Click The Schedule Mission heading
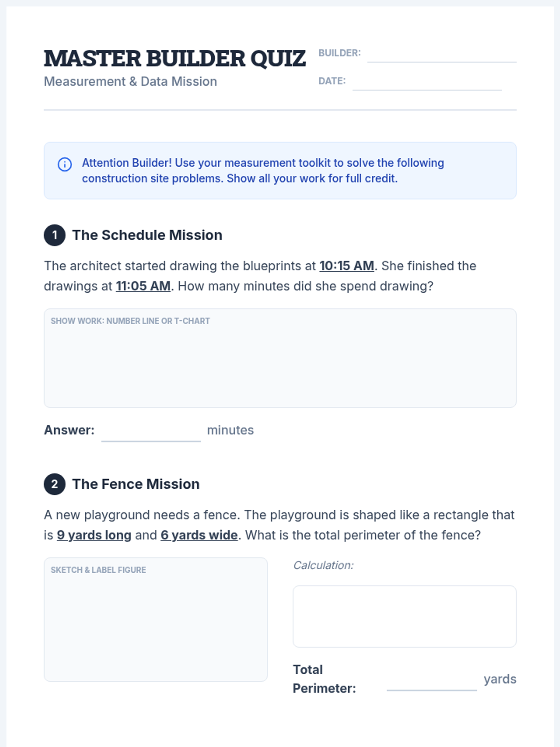The width and height of the screenshot is (560, 747). [147, 235]
